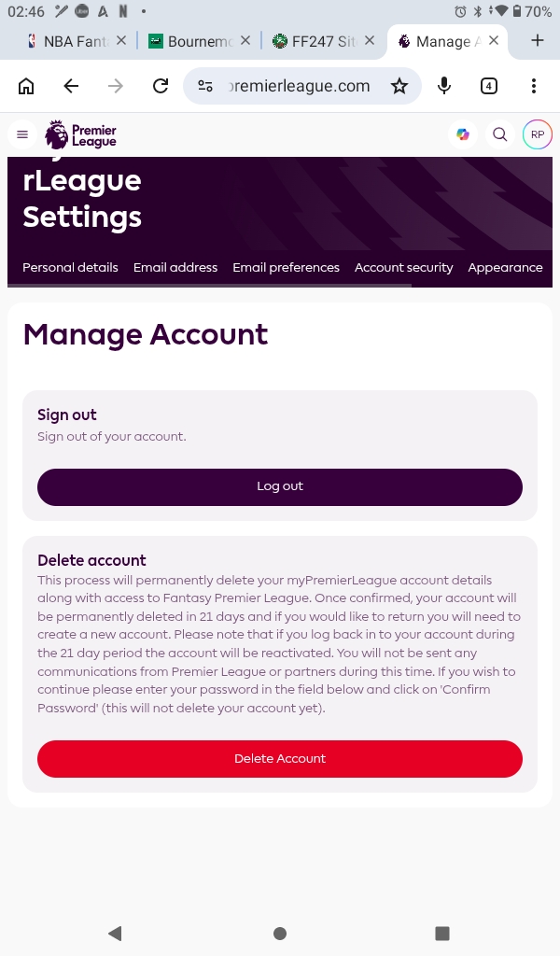Open Chrome's three-dot overflow menu
The image size is (560, 956).
(x=534, y=86)
